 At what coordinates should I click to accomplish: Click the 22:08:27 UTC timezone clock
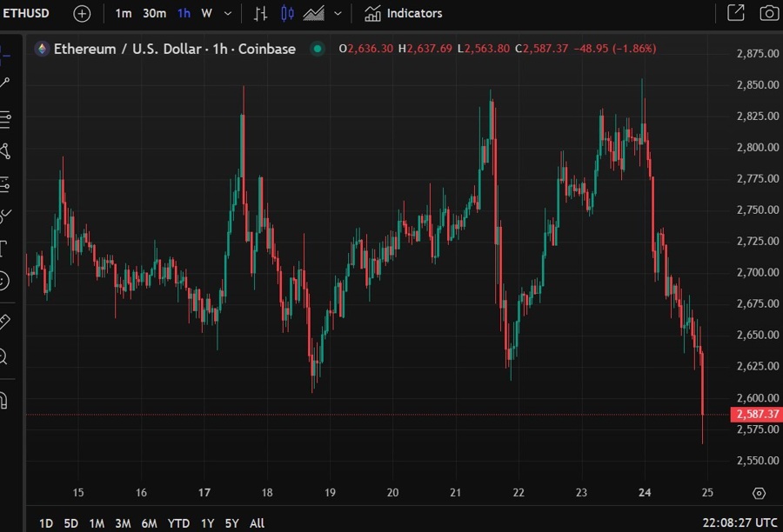(x=739, y=522)
